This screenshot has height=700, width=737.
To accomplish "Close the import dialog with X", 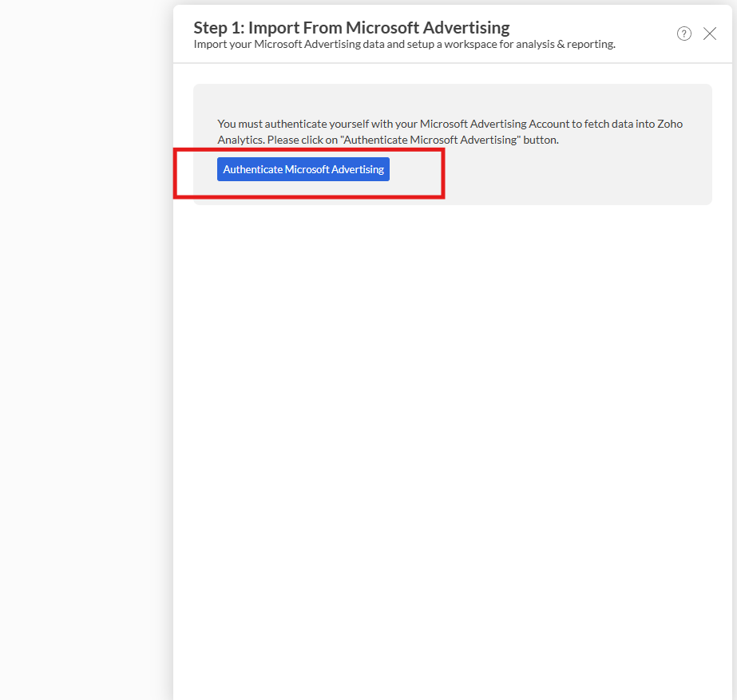I will click(x=710, y=34).
